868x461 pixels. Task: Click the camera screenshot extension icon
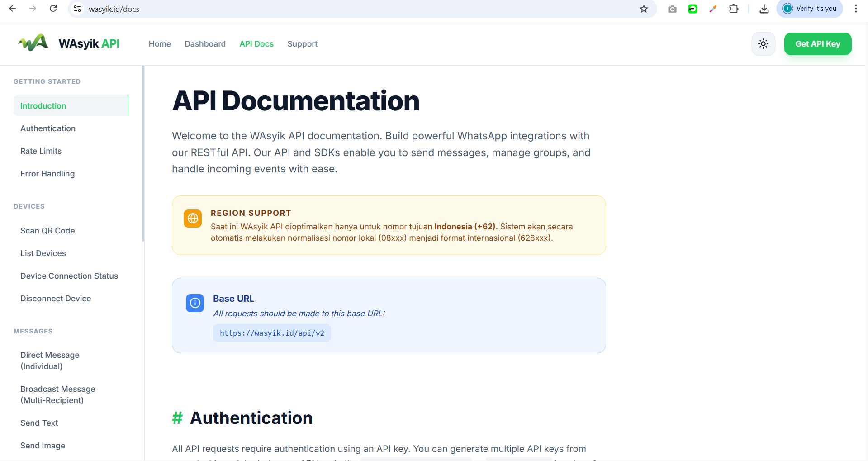[x=672, y=9]
